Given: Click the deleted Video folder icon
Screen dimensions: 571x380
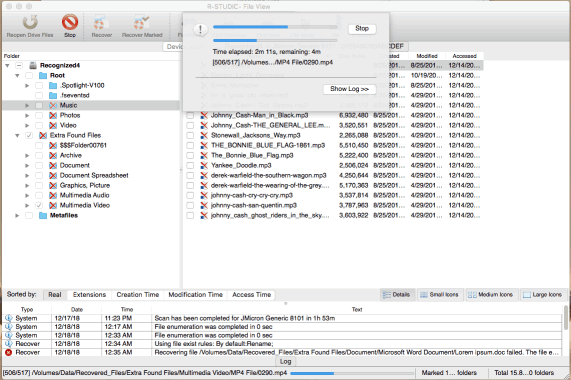Looking at the screenshot, I should [x=53, y=125].
